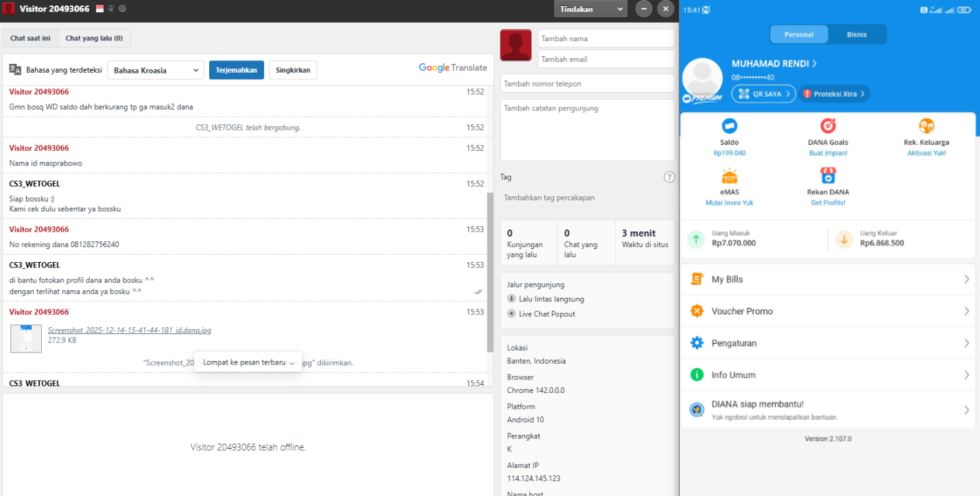Open the Saldo wallet icon in DANA
The width and height of the screenshot is (980, 496).
tap(729, 126)
